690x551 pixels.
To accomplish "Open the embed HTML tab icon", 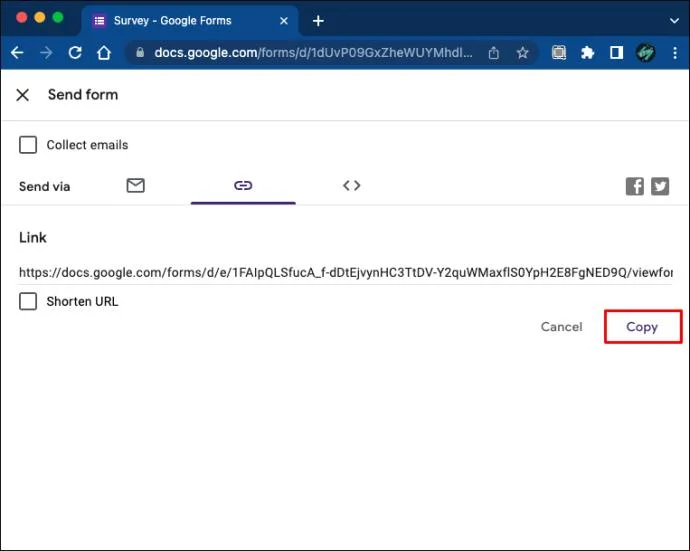I will coord(352,186).
